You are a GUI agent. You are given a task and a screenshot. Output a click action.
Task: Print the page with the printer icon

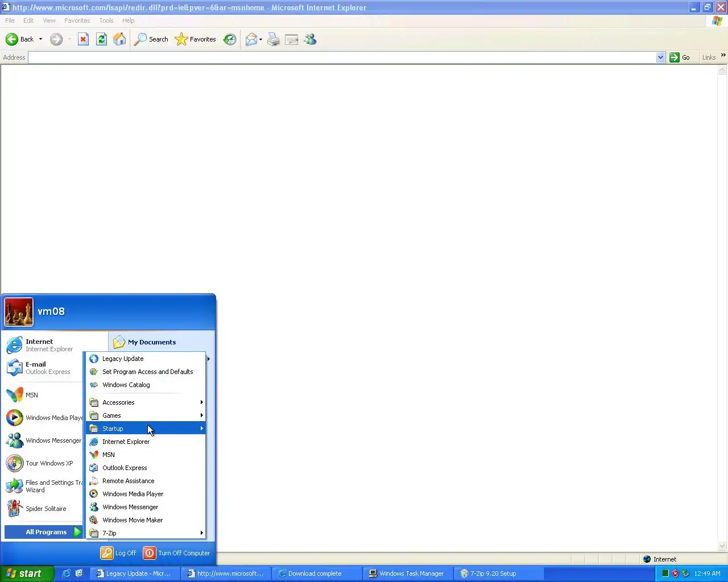pyautogui.click(x=274, y=39)
